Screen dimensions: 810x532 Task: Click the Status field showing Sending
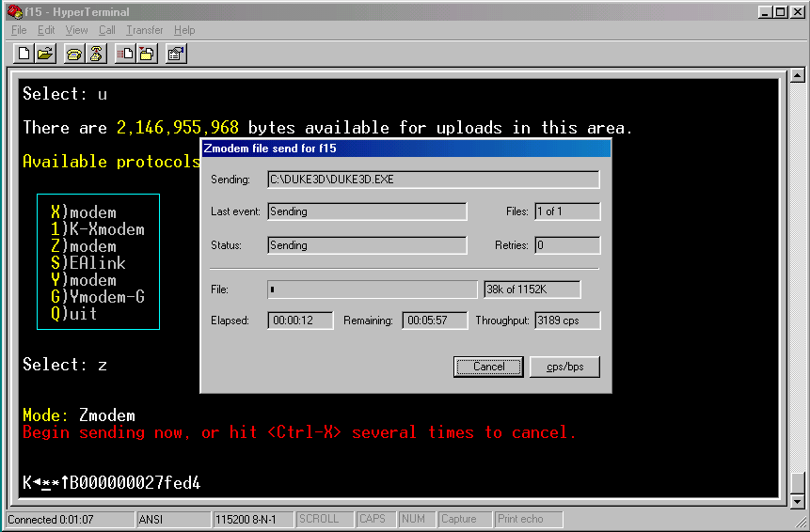coord(367,245)
